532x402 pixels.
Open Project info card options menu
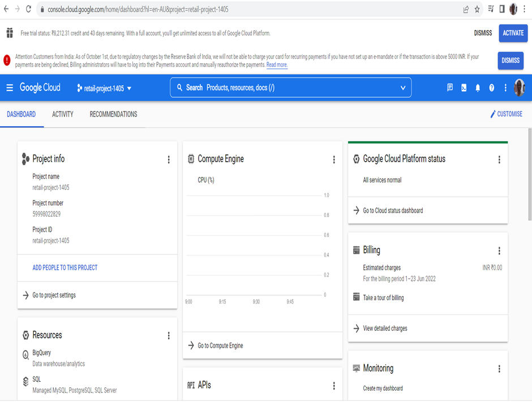[169, 159]
